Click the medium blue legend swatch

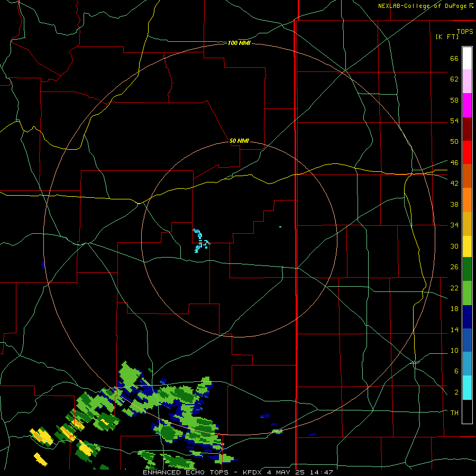click(x=467, y=341)
